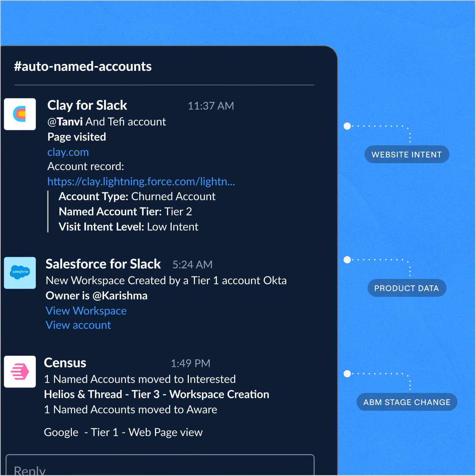Select the ABM STAGE CHANGE label pill
476x476 pixels.
pyautogui.click(x=407, y=402)
